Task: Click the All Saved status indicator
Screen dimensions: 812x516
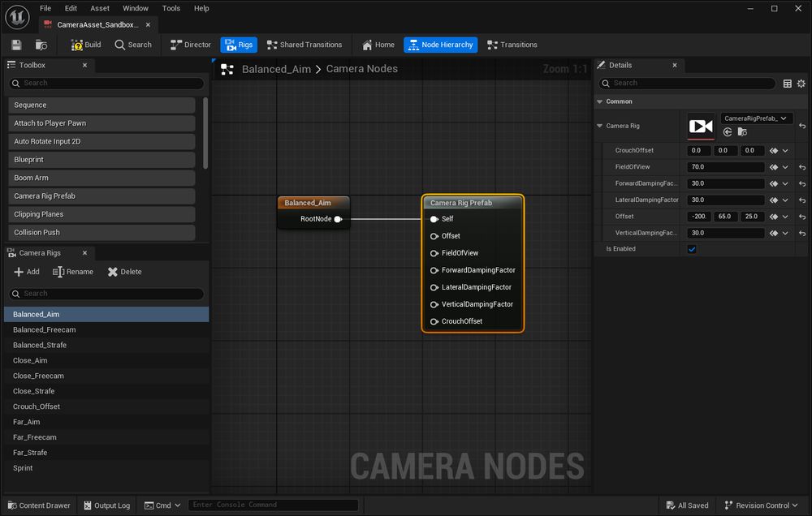Action: [687, 505]
